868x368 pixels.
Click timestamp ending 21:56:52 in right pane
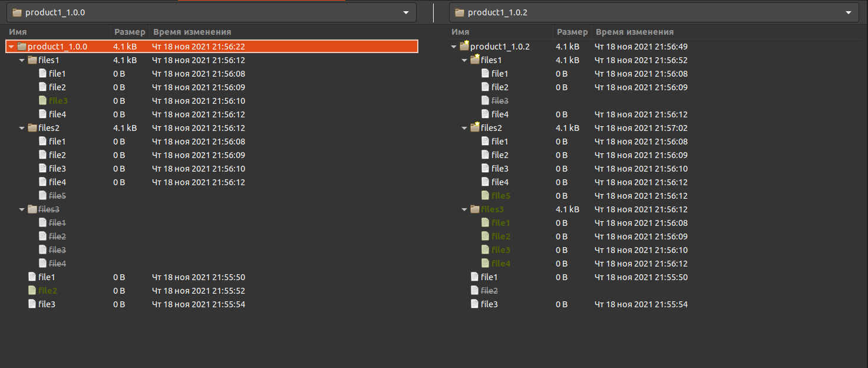(x=641, y=60)
